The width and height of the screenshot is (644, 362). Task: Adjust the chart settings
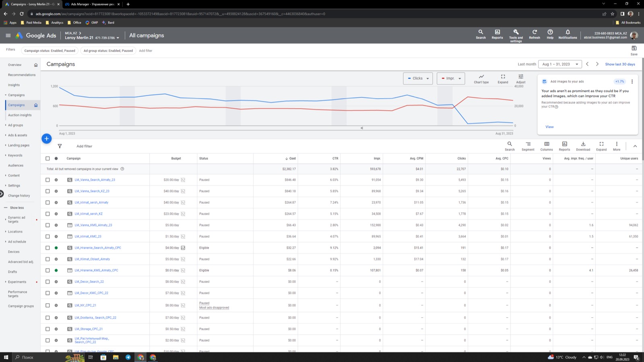point(520,79)
